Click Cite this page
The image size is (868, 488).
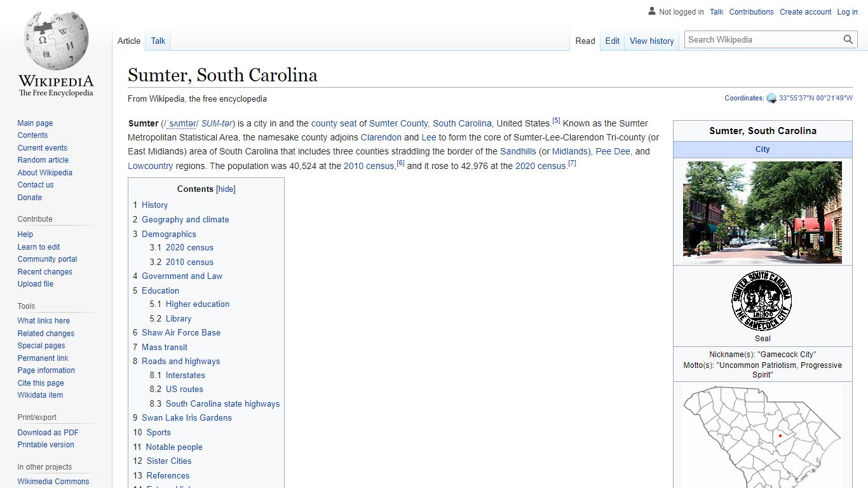tap(41, 383)
